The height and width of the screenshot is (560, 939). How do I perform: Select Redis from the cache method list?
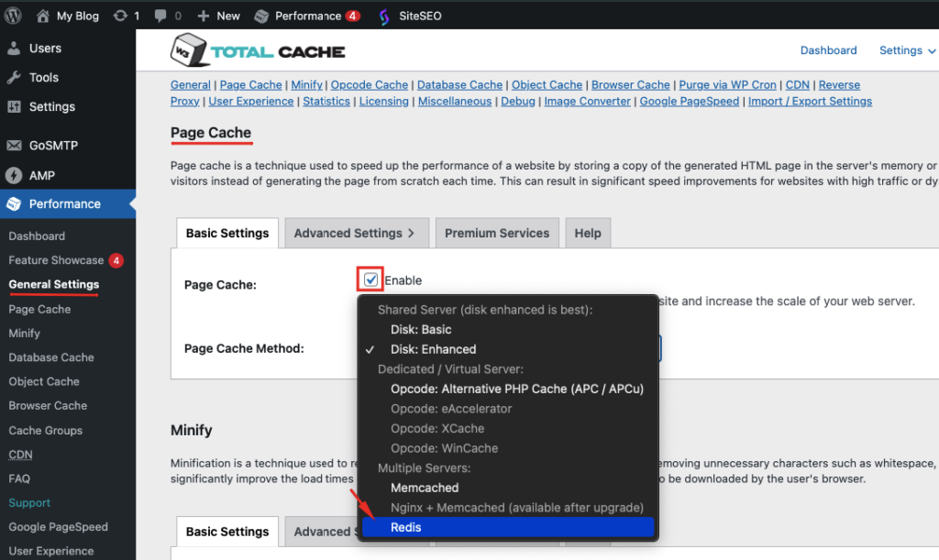click(x=508, y=527)
